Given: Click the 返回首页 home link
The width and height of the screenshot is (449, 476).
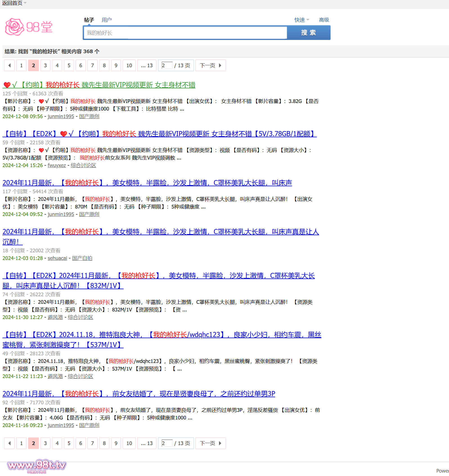Looking at the screenshot, I should [12, 3].
